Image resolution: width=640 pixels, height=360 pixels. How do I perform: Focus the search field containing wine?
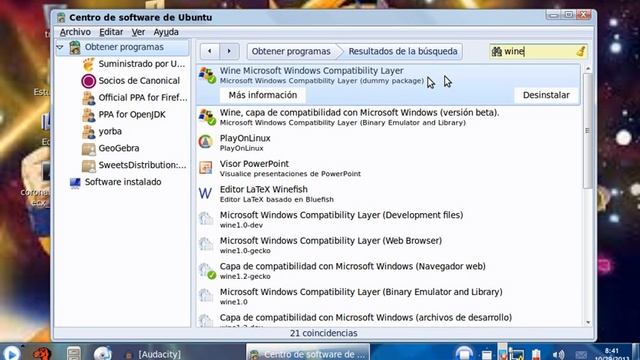coord(538,51)
